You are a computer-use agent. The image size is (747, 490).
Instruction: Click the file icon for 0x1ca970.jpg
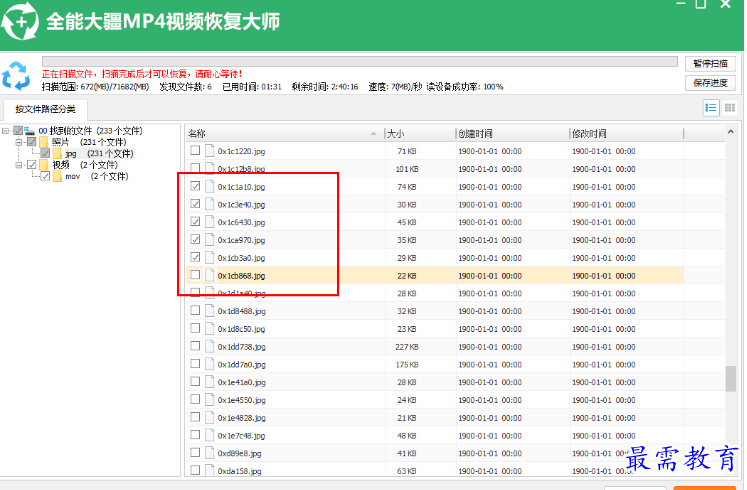coord(210,240)
